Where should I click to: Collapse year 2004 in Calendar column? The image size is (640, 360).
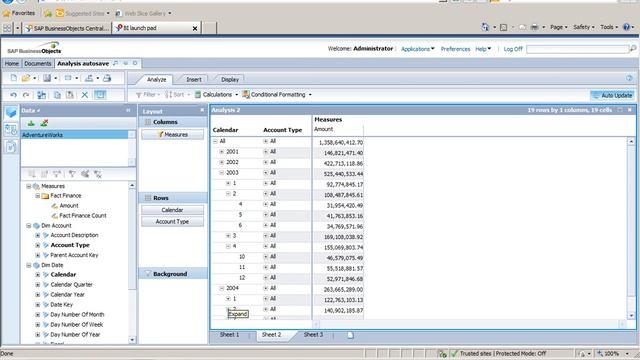point(222,288)
